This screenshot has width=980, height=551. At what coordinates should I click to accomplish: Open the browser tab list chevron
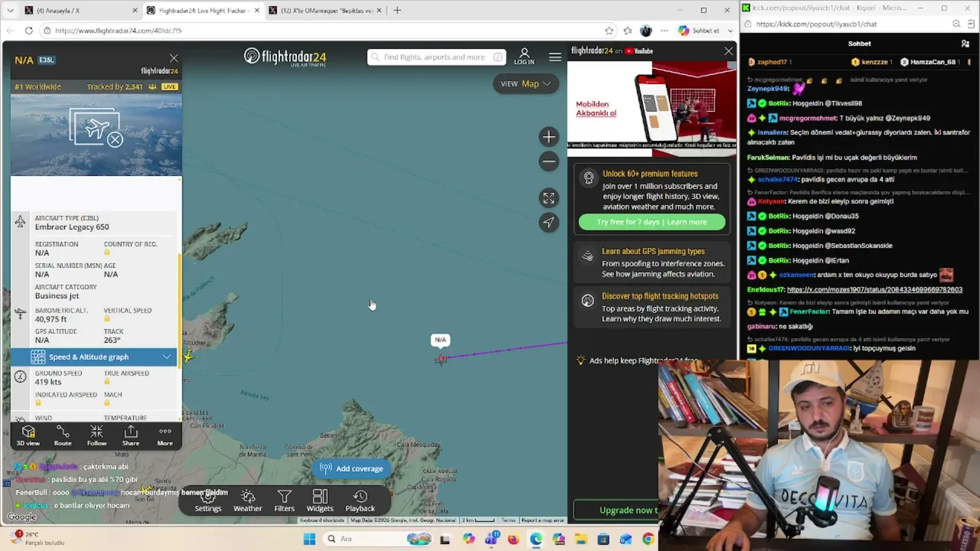coord(10,11)
